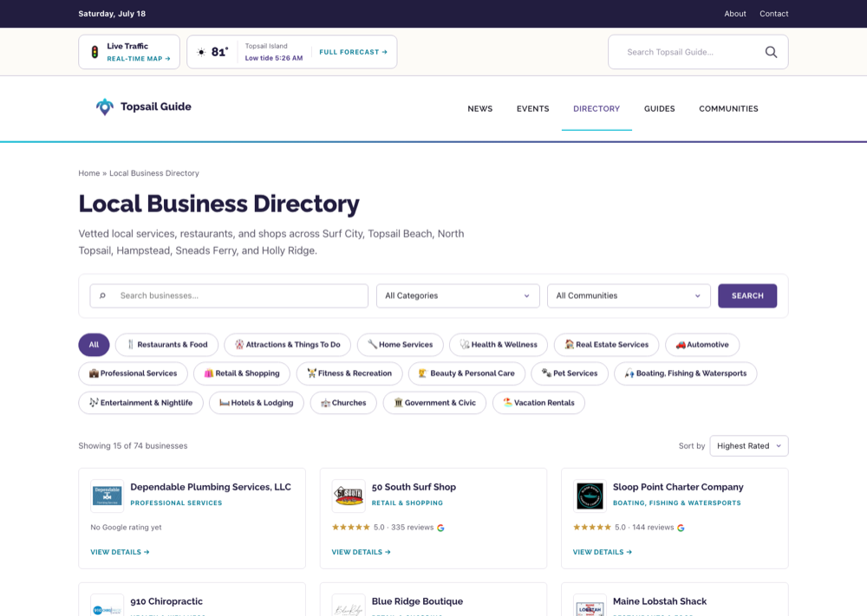Filter by Retail & Shopping chip
Image resolution: width=867 pixels, height=616 pixels.
[242, 373]
